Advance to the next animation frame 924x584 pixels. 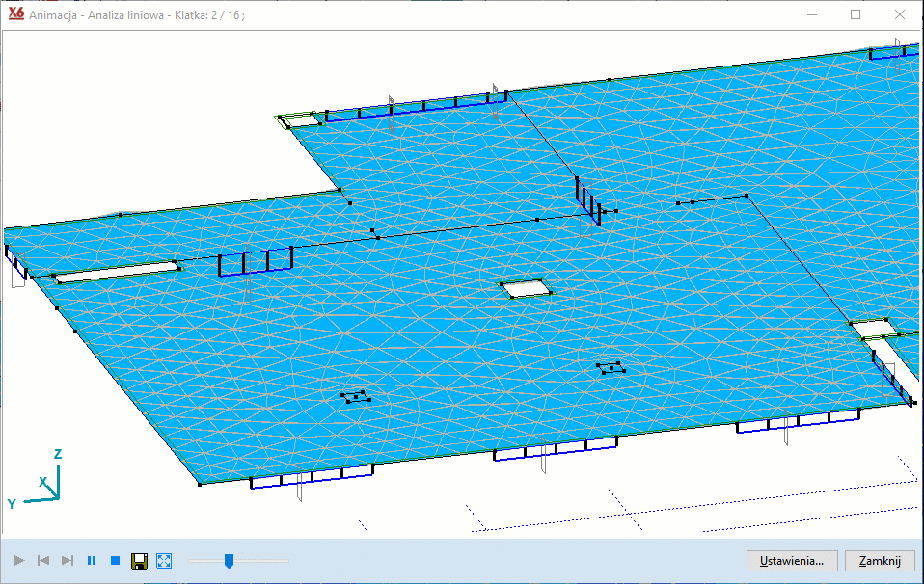pyautogui.click(x=68, y=560)
